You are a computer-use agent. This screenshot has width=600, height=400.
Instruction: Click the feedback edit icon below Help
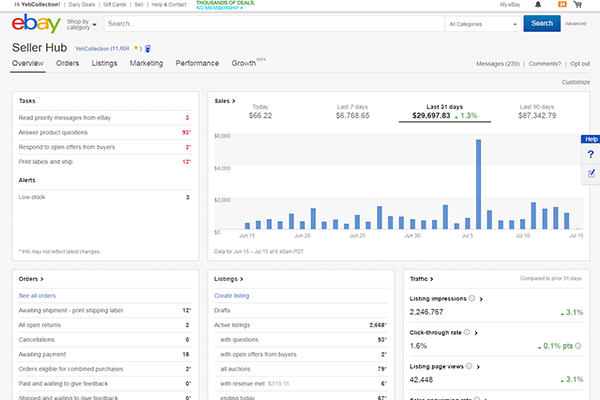point(591,173)
